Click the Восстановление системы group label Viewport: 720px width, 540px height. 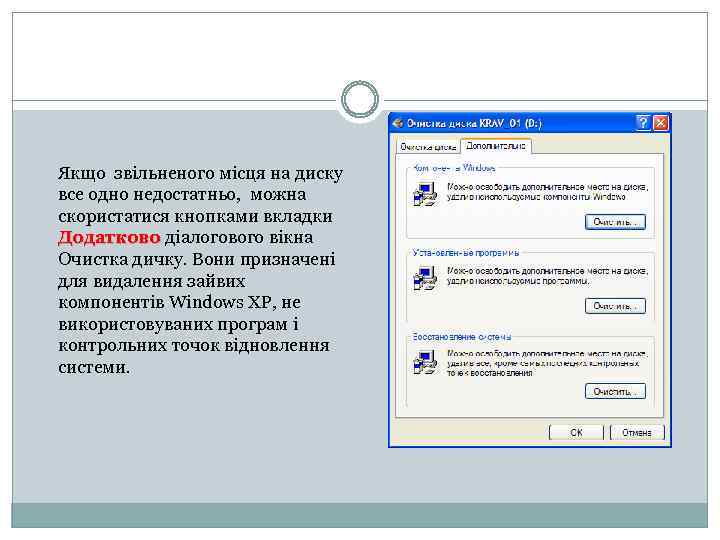[x=461, y=337]
